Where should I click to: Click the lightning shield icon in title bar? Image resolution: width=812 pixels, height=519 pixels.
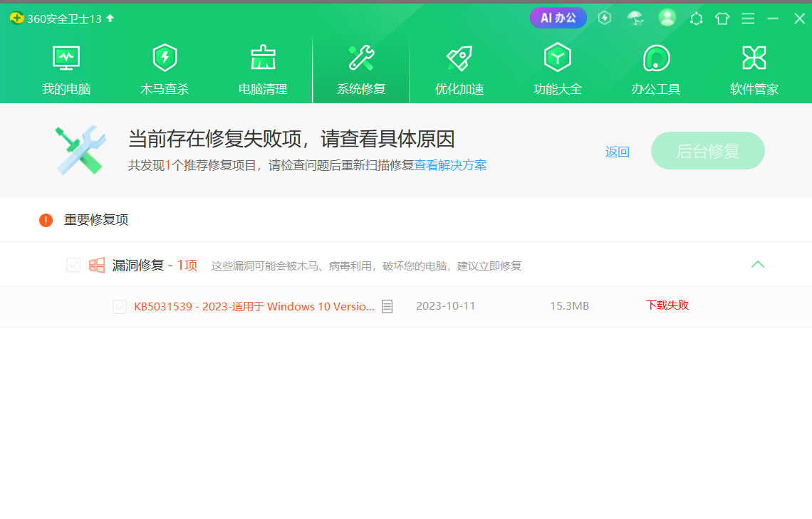point(604,18)
